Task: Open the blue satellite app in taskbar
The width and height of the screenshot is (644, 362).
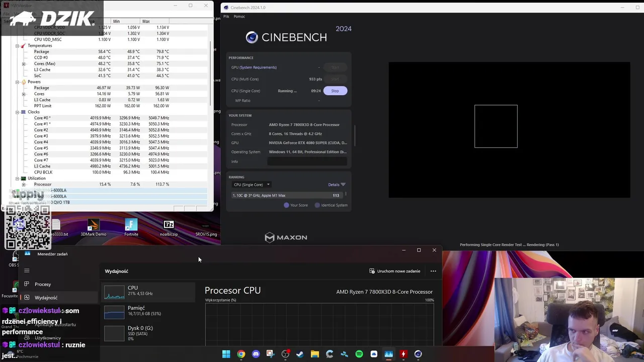Action: (x=344, y=354)
